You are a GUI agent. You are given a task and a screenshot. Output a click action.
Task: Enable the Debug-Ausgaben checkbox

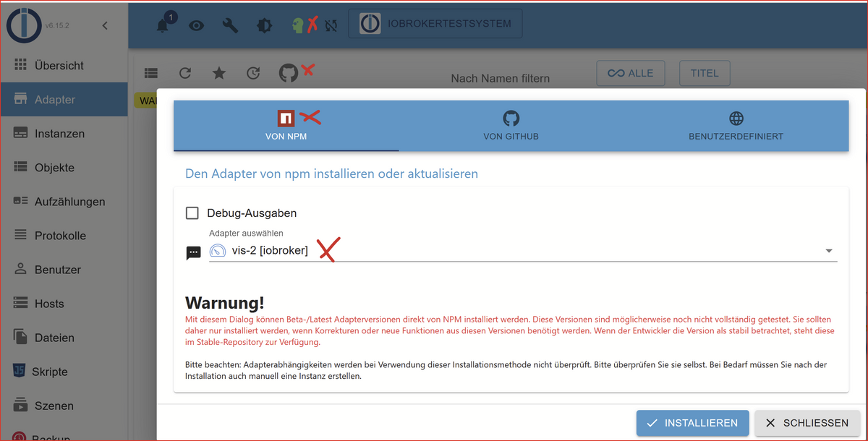[192, 213]
